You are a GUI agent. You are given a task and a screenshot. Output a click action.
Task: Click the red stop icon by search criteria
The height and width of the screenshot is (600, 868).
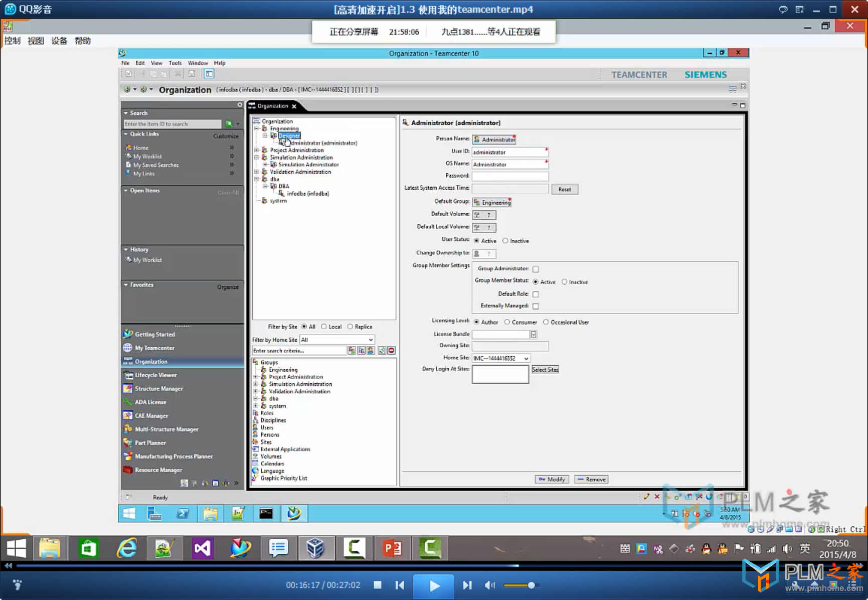coord(392,351)
